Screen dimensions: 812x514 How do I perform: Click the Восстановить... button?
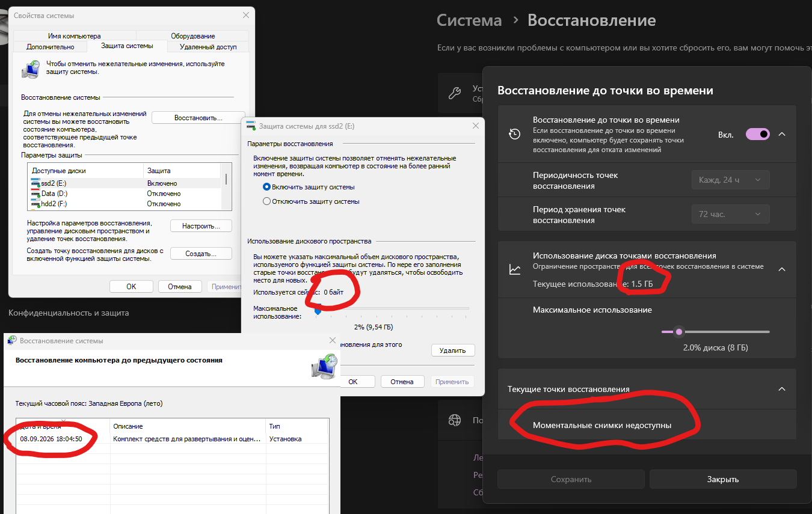coord(198,118)
